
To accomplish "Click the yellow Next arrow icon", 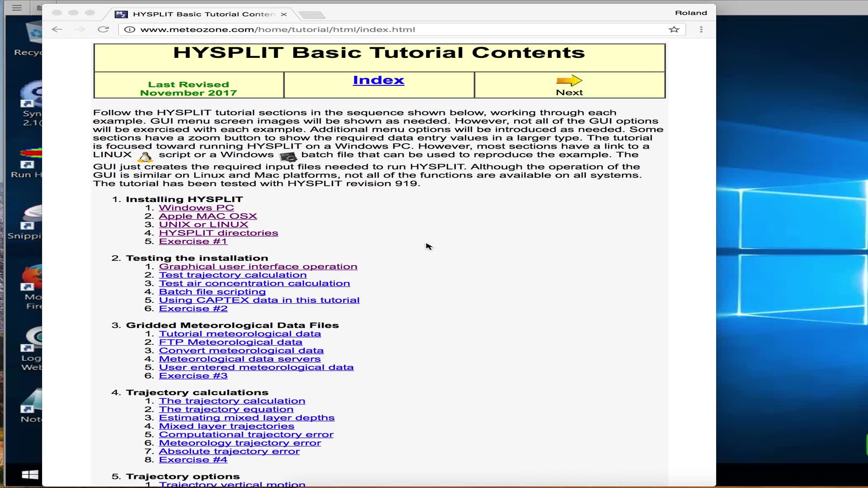I will (569, 80).
